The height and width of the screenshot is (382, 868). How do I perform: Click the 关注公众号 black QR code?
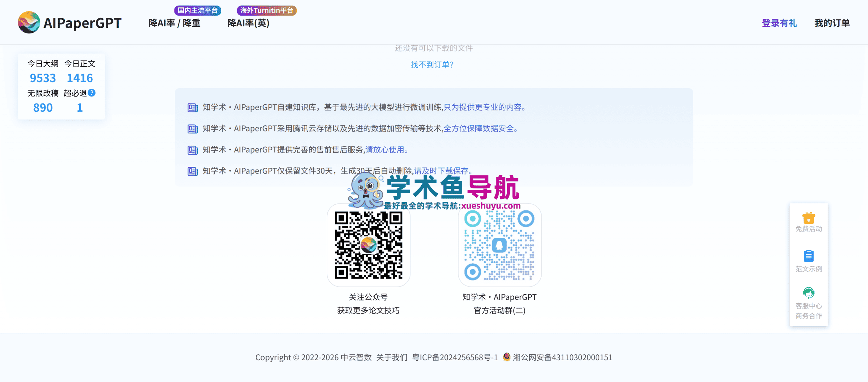368,245
